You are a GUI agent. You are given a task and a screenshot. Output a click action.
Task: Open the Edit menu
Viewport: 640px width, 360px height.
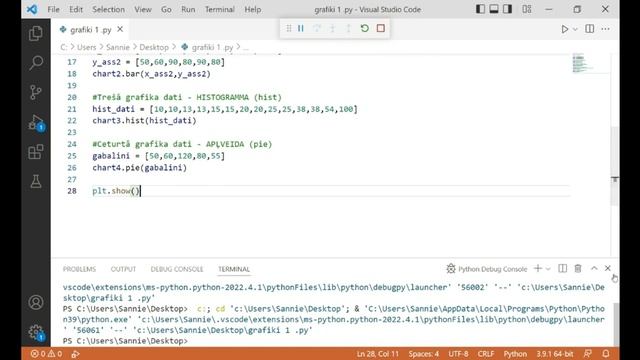click(76, 9)
